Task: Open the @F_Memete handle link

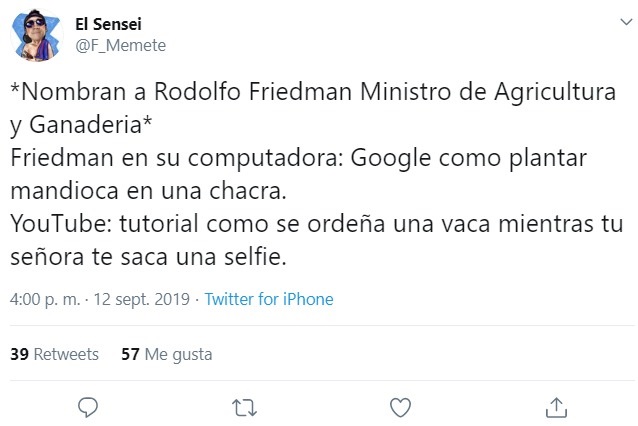Action: (x=121, y=45)
